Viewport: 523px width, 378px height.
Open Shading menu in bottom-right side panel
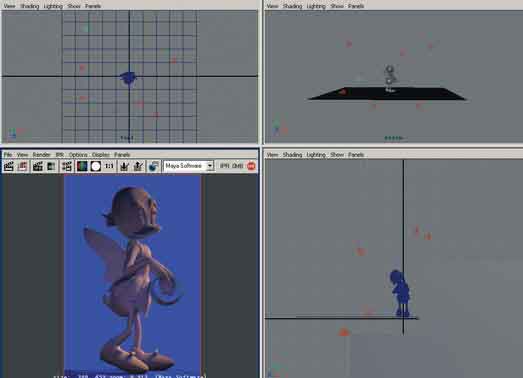(x=293, y=155)
